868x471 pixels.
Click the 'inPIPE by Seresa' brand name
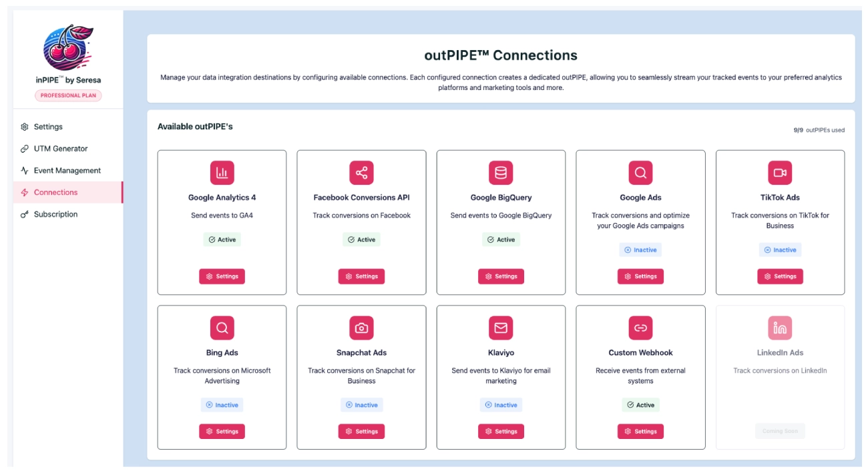point(68,80)
